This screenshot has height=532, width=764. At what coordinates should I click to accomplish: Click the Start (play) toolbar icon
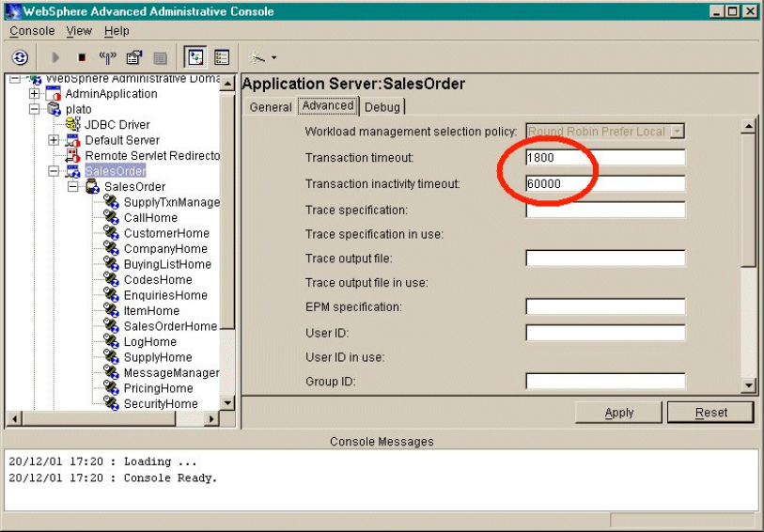[55, 57]
